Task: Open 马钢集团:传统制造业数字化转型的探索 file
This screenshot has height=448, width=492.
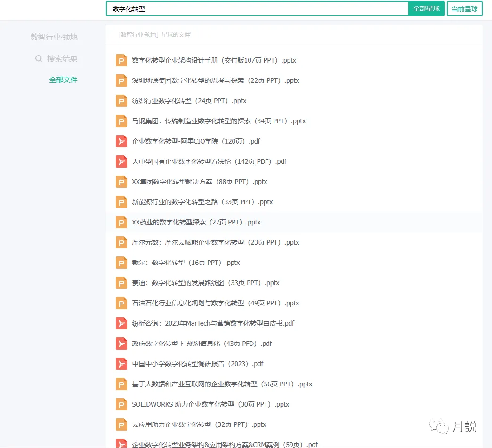Action: coord(219,121)
